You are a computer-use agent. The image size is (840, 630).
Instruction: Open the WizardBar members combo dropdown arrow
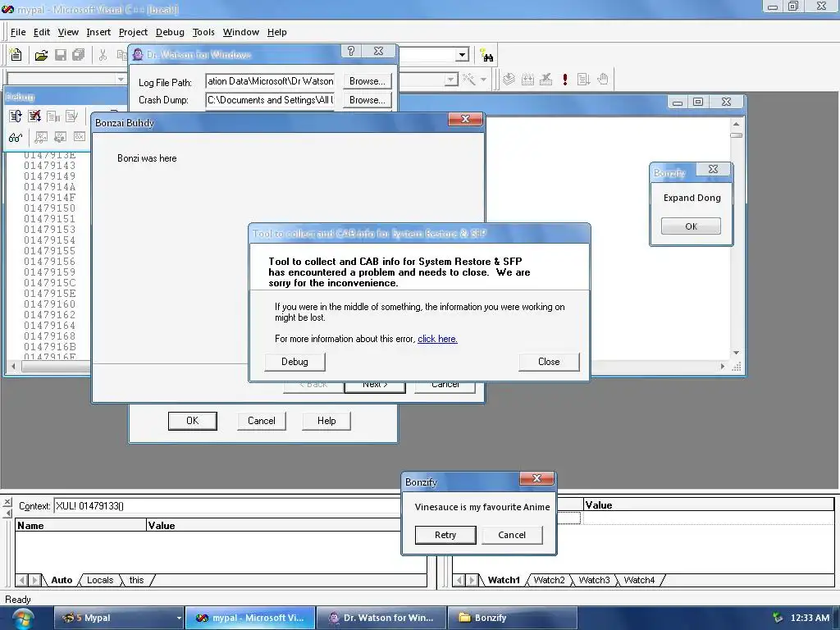point(451,80)
